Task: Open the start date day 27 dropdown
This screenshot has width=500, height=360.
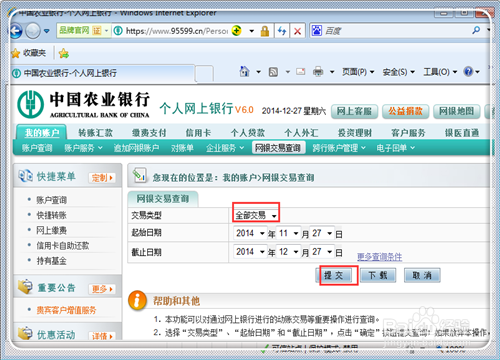Action: (322, 233)
